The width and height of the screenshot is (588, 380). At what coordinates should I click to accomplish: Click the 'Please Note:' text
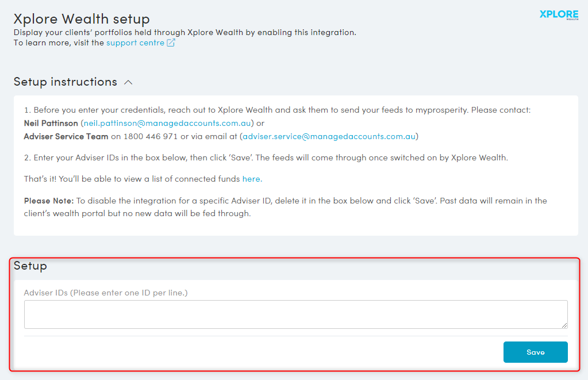tap(49, 201)
